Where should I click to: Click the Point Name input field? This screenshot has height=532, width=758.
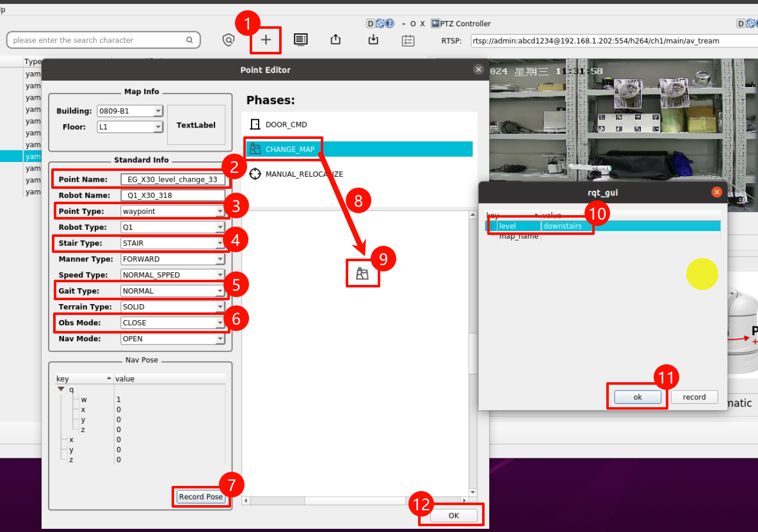[x=172, y=179]
